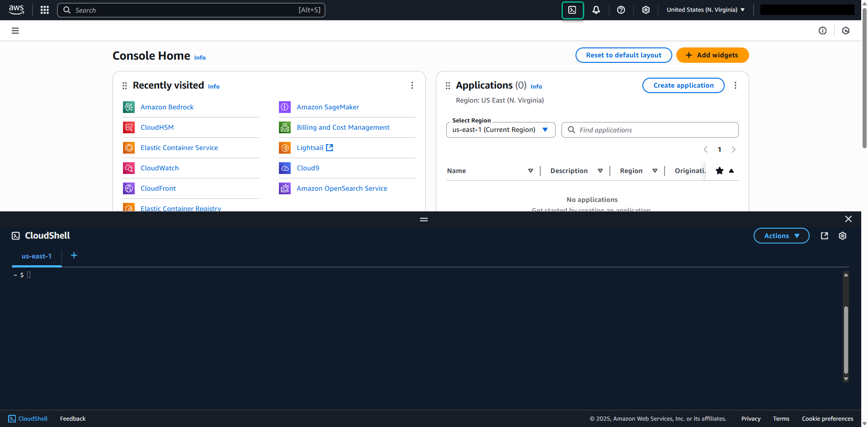Expand United States (N. Virginia) region selector

705,10
